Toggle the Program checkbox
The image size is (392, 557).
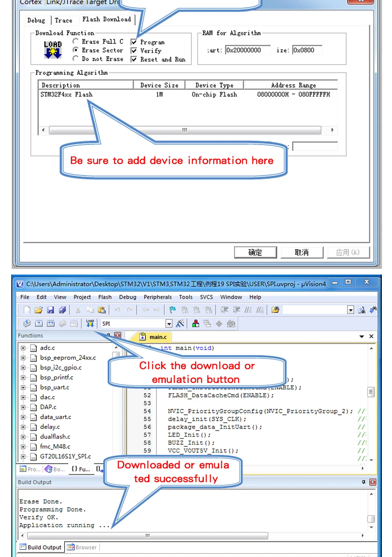(x=134, y=42)
